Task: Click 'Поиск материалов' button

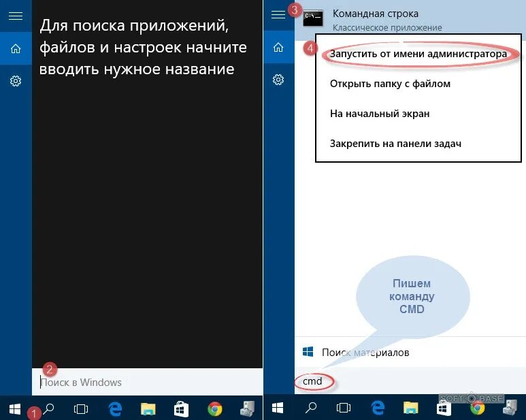Action: (410, 352)
